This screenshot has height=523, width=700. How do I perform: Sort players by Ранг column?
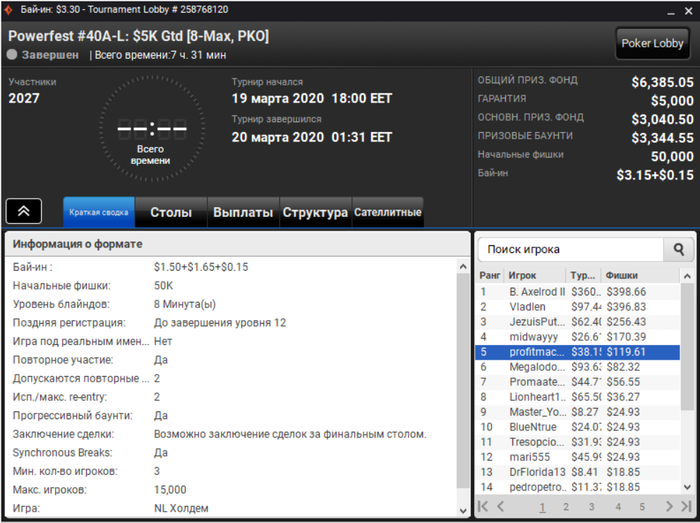click(x=489, y=275)
